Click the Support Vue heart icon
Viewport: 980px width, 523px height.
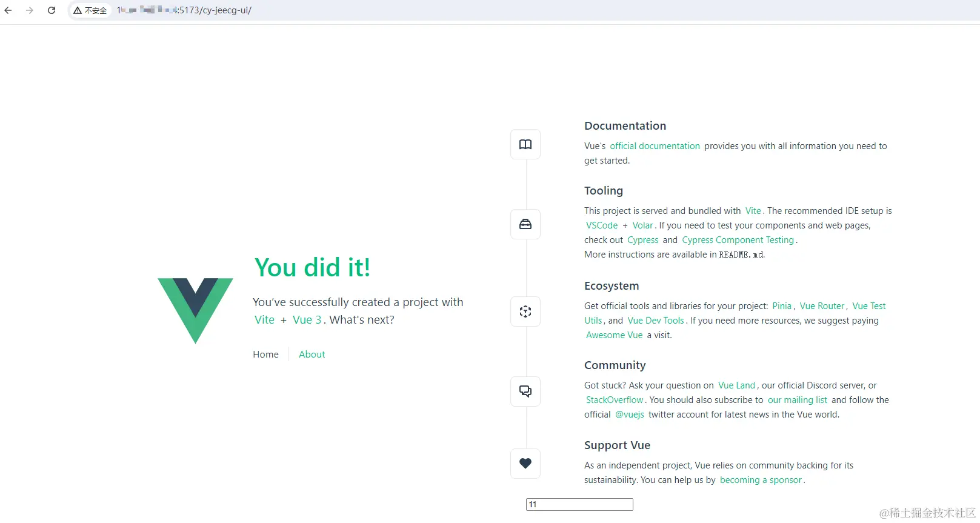coord(525,464)
